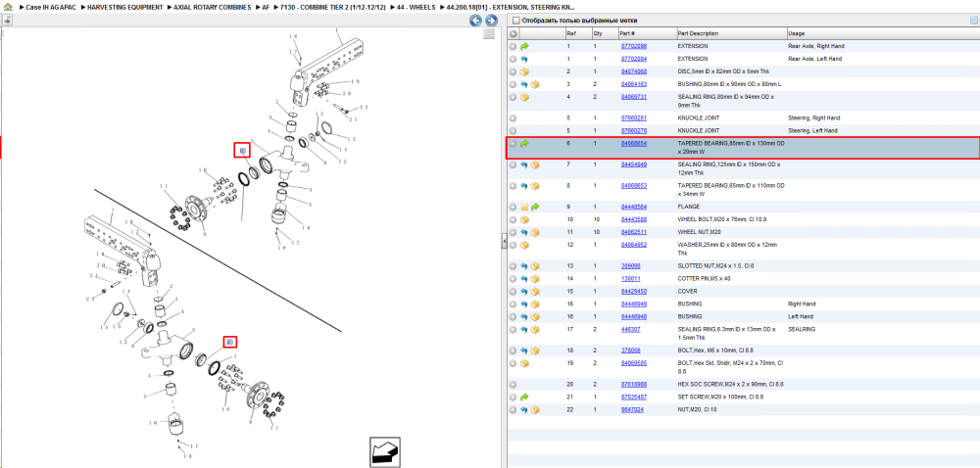
Task: Open 'AXIAL ROTARY COMBINES' breadcrumb
Action: (x=213, y=7)
